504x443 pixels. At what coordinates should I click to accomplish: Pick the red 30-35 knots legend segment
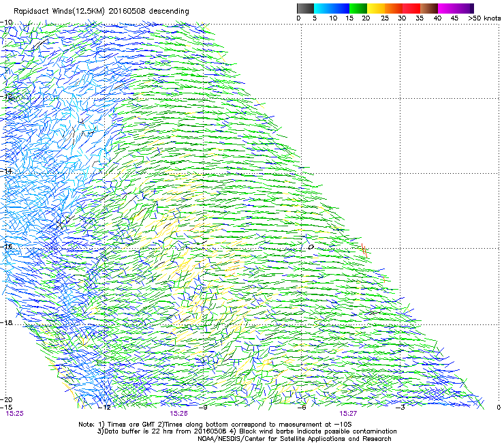(411, 8)
